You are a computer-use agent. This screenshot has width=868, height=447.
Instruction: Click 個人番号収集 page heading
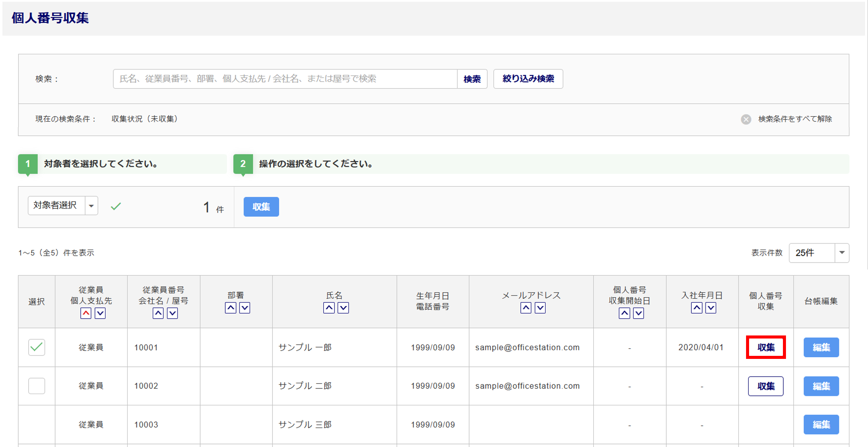[50, 18]
